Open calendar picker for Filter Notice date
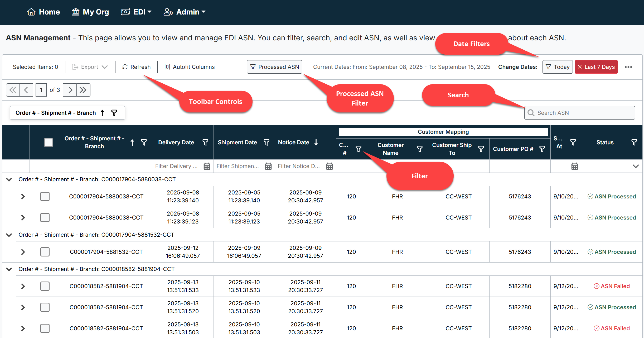The image size is (644, 338). point(329,166)
